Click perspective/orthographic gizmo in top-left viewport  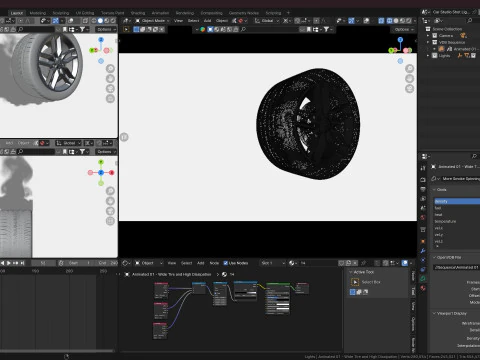[x=110, y=99]
